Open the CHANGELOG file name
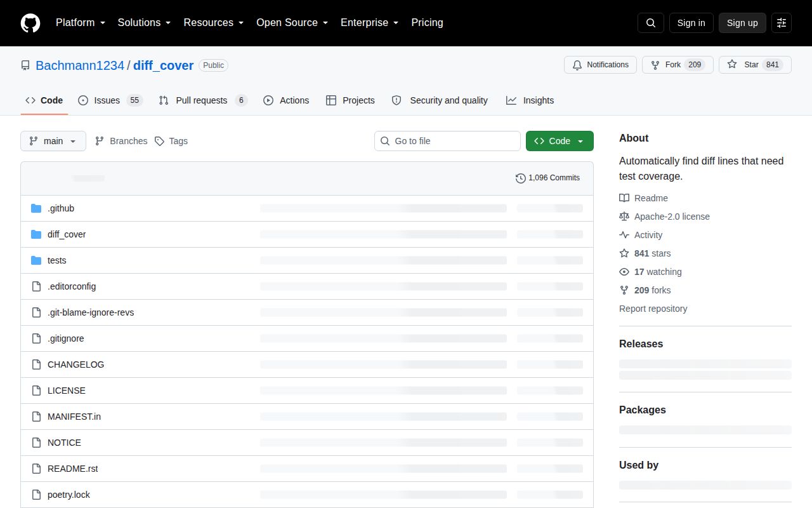Screen dimensions: 812x508 (x=75, y=364)
